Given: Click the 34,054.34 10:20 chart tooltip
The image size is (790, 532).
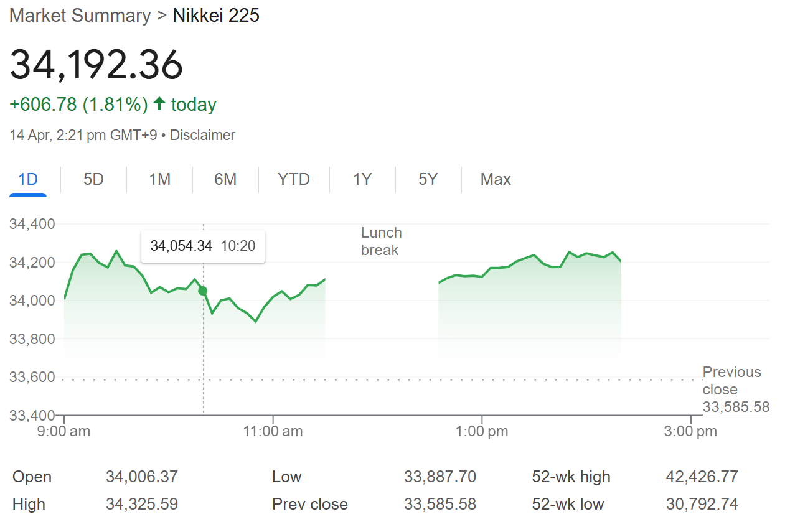Looking at the screenshot, I should click(x=203, y=246).
